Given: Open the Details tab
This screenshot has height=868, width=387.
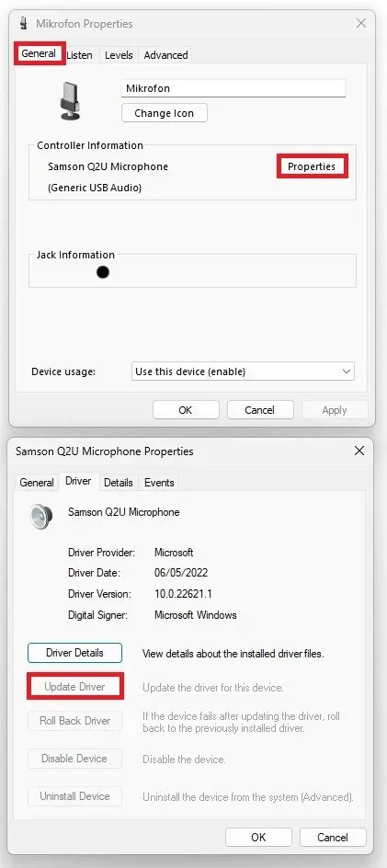Looking at the screenshot, I should coord(119,482).
